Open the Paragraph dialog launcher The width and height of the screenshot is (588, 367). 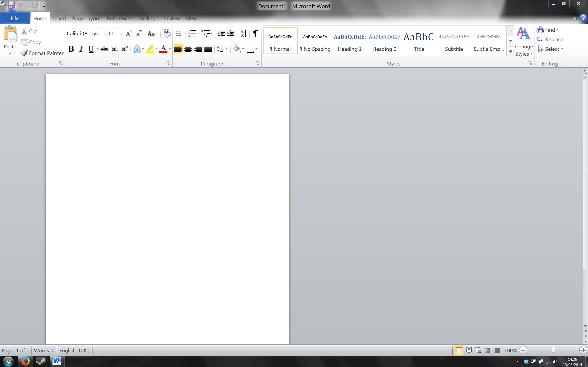coord(257,63)
